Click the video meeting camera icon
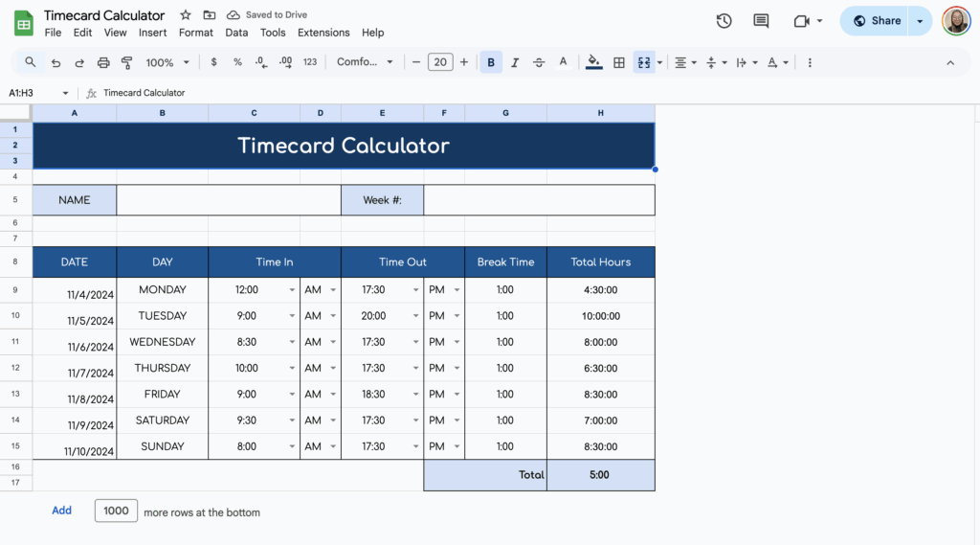The image size is (980, 545). pyautogui.click(x=801, y=21)
